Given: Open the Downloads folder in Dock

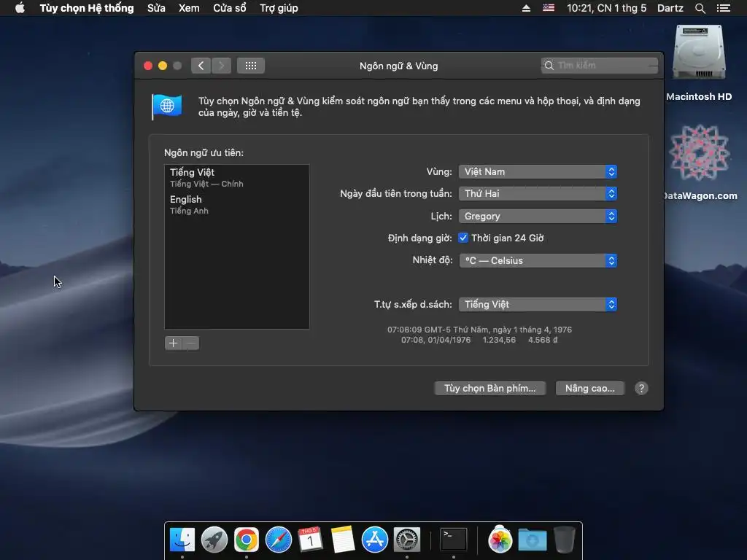Looking at the screenshot, I should [x=532, y=540].
